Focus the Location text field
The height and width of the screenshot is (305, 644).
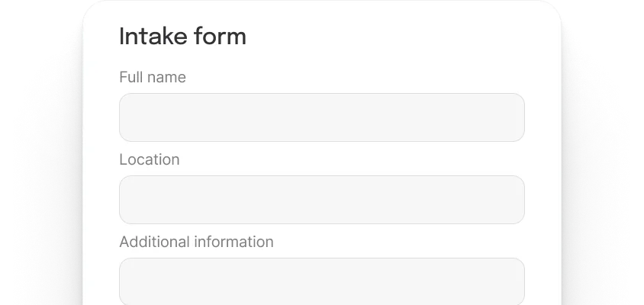[321, 200]
